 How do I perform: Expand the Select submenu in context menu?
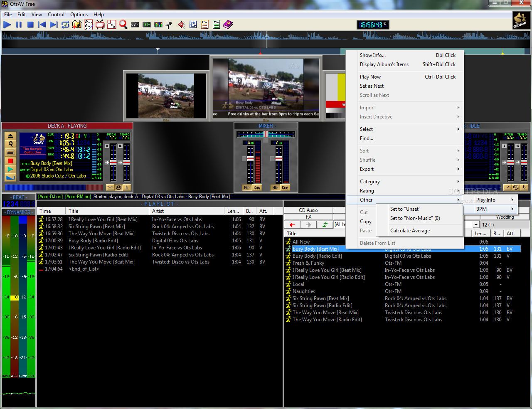405,129
